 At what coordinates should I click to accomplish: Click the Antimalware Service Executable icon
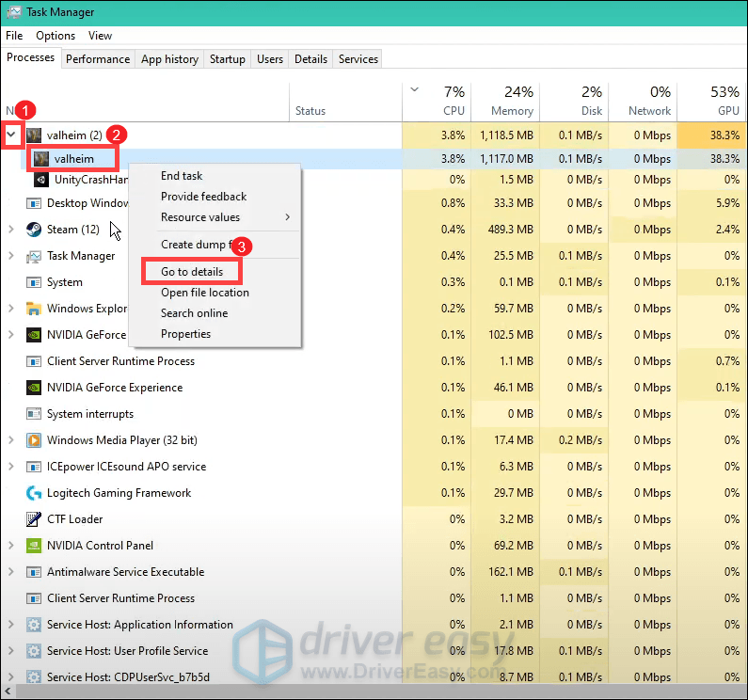tap(34, 572)
